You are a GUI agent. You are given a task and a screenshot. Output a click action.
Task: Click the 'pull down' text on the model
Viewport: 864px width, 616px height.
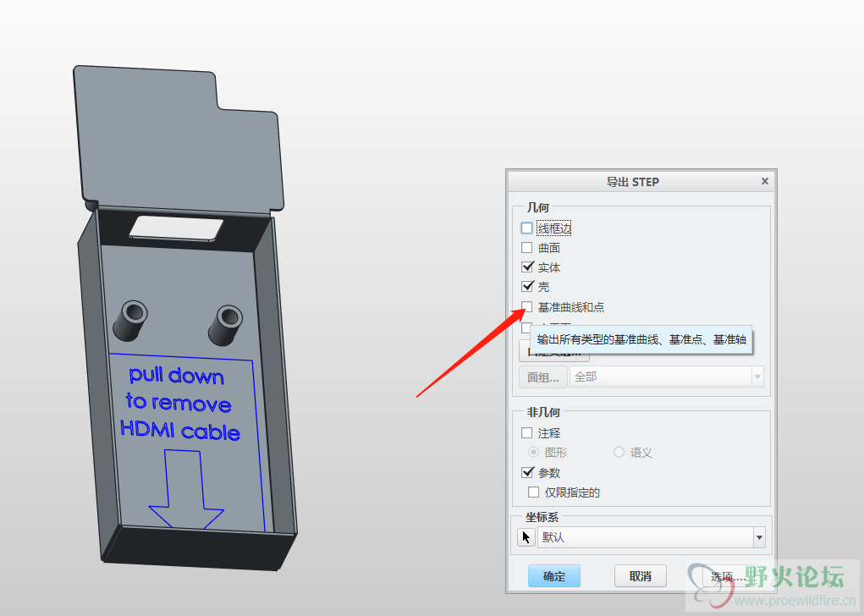176,376
